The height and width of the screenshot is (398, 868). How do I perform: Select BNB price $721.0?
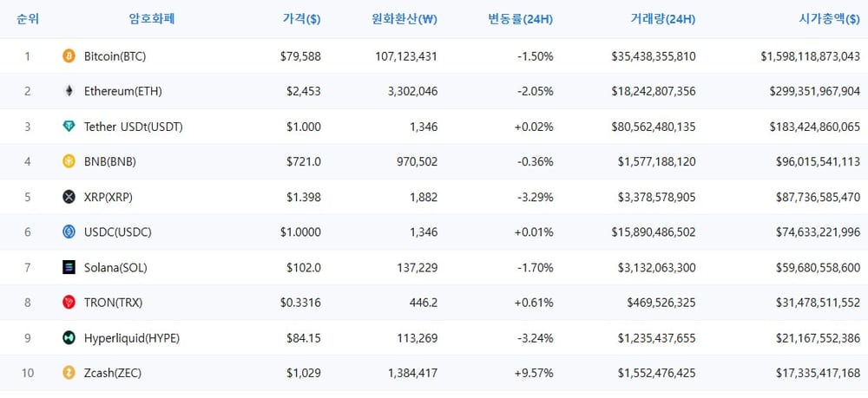(303, 162)
